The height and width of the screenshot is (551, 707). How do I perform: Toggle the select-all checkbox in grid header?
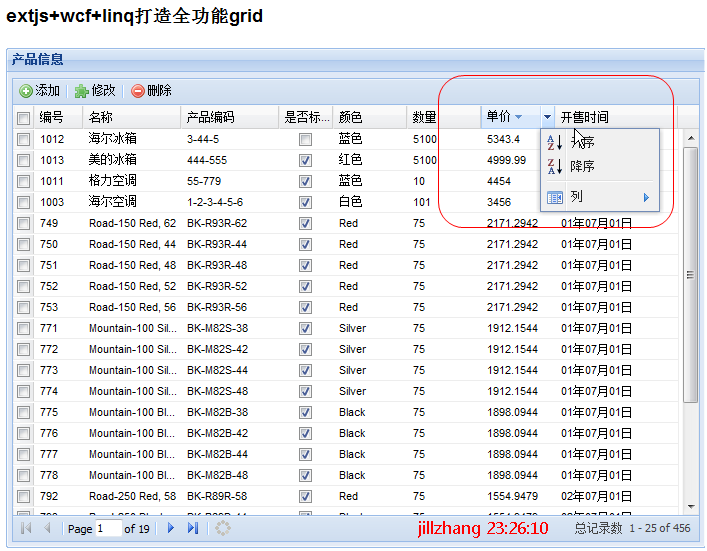point(23,118)
